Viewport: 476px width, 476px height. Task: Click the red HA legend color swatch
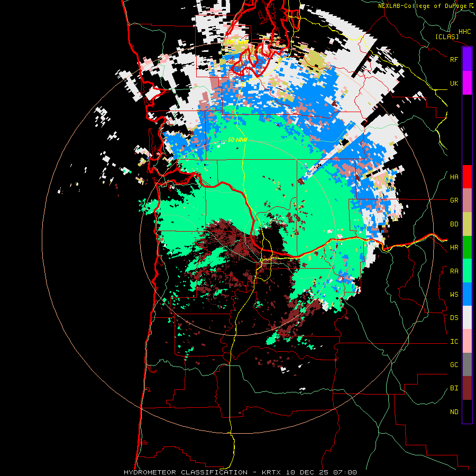[x=467, y=177]
